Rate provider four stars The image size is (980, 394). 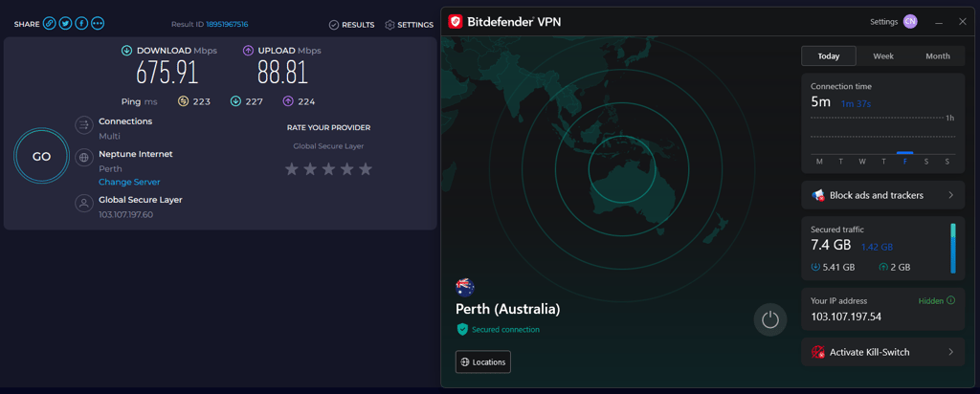click(x=347, y=169)
